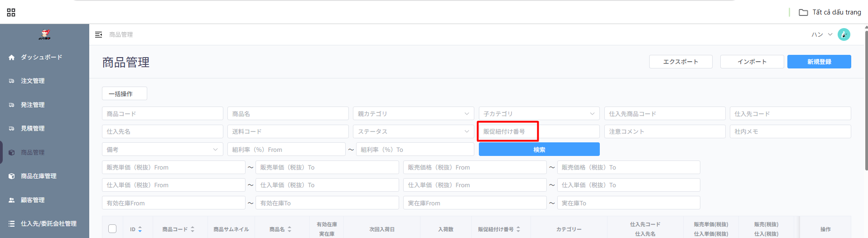Open 仕入先/委託会社管理 menu item
Viewport: 868px width, 238px height.
tap(48, 223)
